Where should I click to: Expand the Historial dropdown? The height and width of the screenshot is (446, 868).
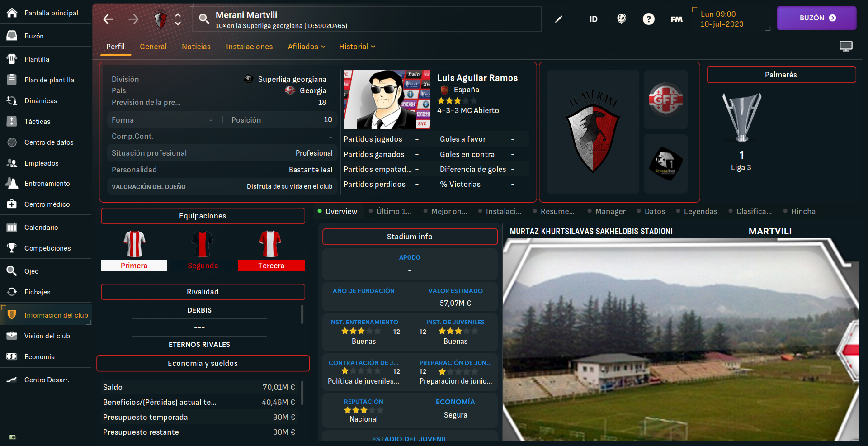click(x=357, y=47)
